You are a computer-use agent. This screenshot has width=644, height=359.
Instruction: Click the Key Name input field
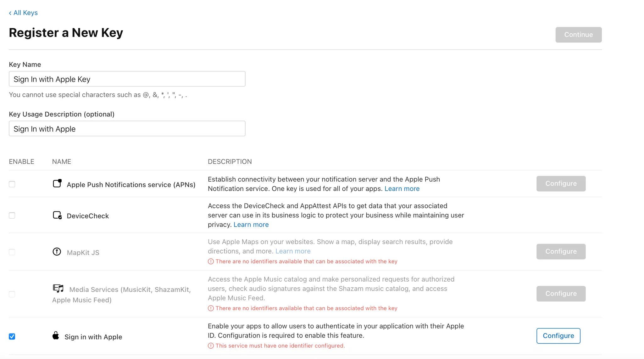(x=127, y=79)
